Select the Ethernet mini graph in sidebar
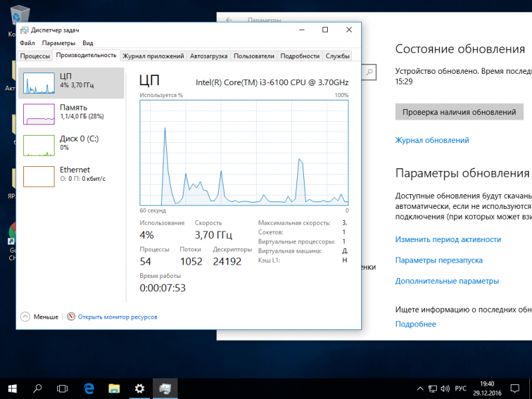Screen dimensions: 532x399 coord(39,176)
